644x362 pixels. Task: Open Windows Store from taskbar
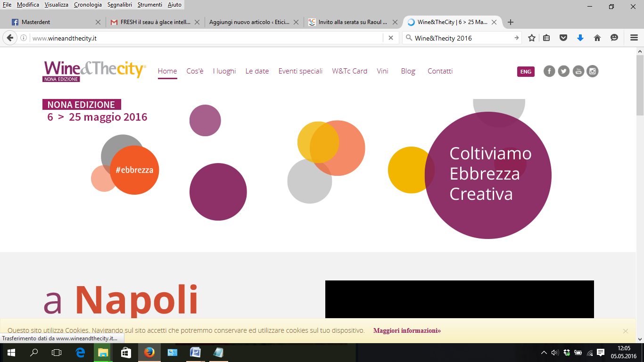126,353
